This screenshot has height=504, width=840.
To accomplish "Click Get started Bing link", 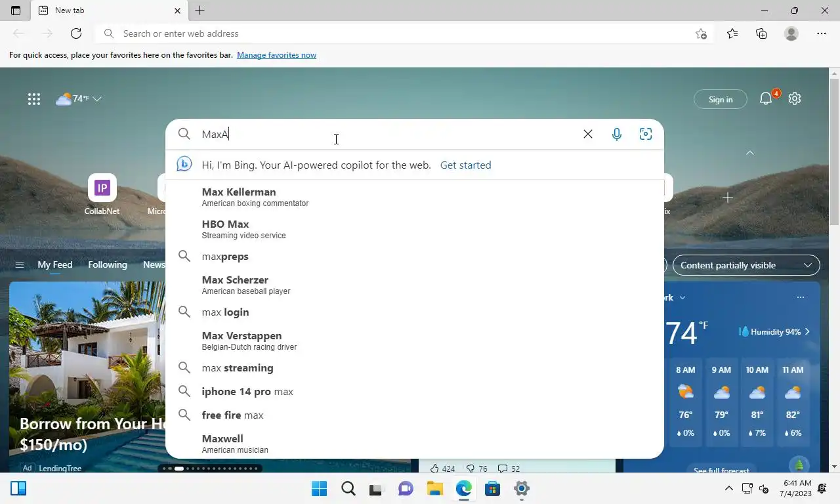I will [x=465, y=165].
